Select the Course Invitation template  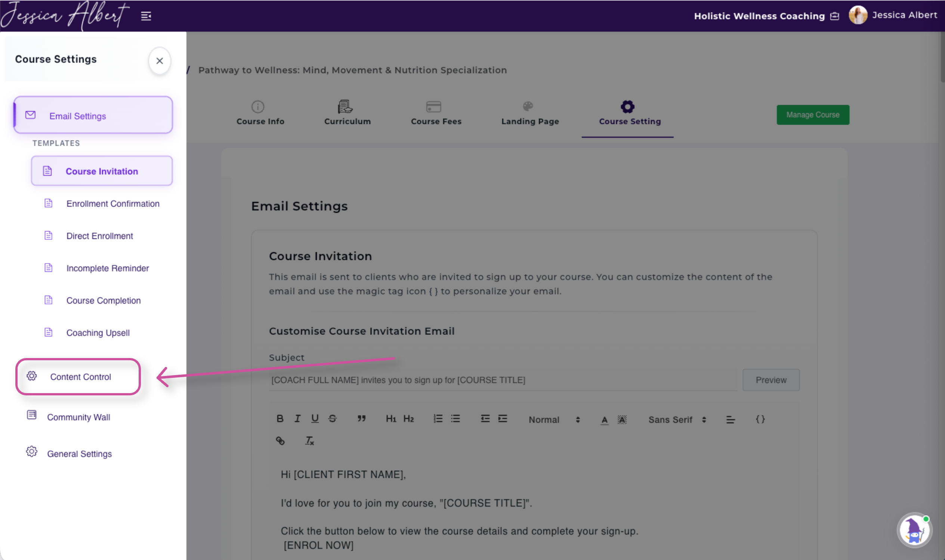(x=102, y=171)
